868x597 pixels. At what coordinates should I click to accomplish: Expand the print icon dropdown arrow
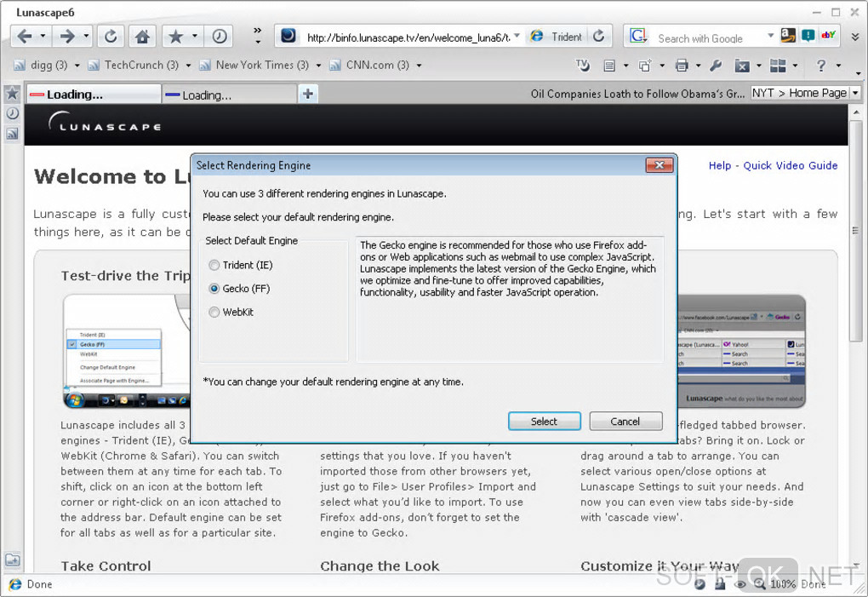click(698, 66)
